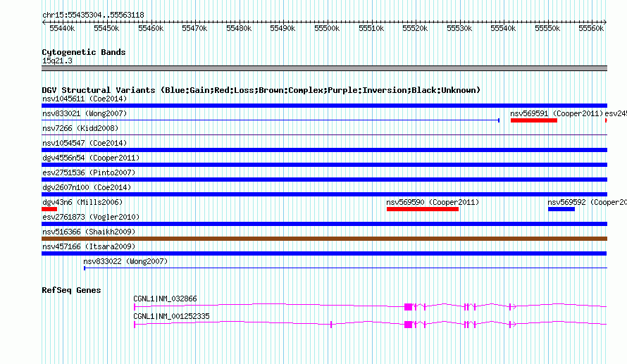Screen dimensions: 627x364
Task: Click the nsv516366 (Shaikh2009) label
Action: tap(89, 232)
